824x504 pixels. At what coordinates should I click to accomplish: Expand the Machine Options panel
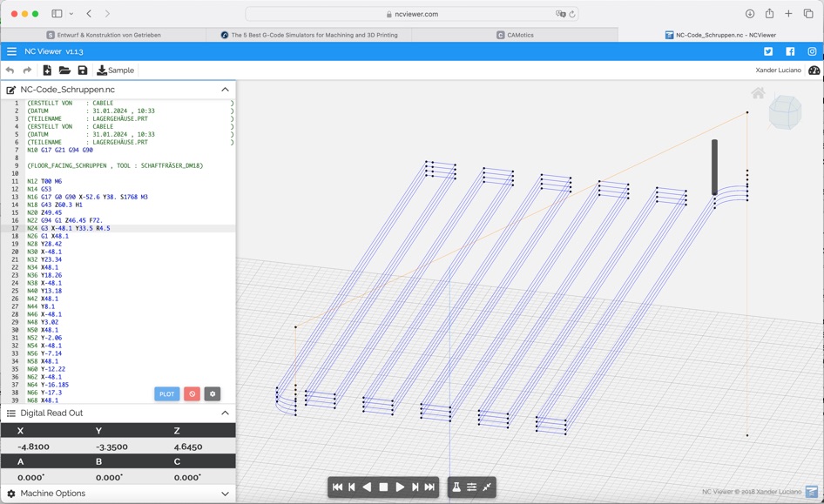(x=225, y=494)
